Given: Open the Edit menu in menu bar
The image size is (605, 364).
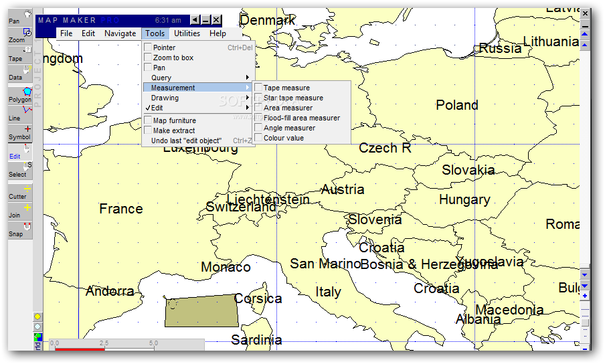Looking at the screenshot, I should [88, 33].
